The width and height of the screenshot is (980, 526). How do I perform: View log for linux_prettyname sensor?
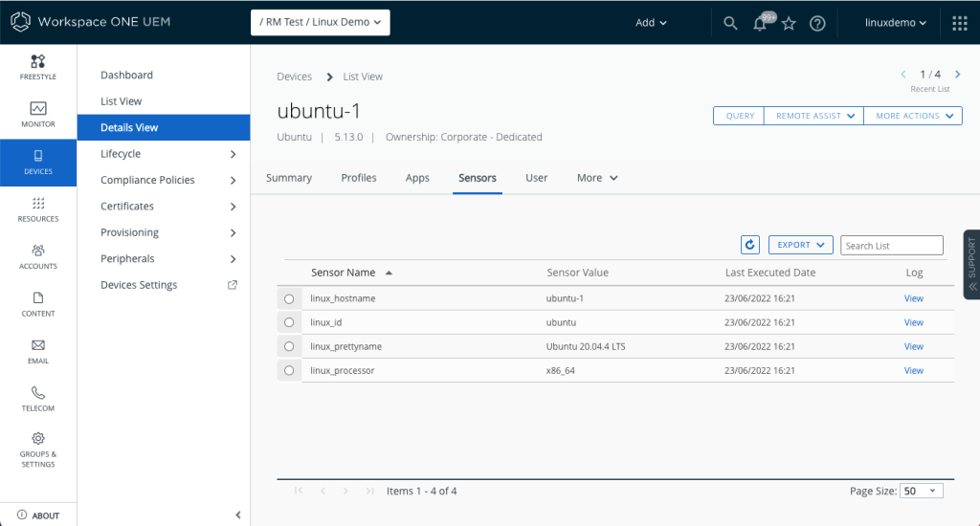(913, 346)
